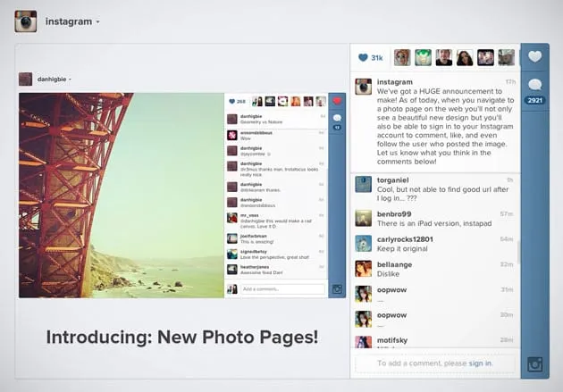Click the comment bubble in the embedded sidebar
The image size is (563, 392).
337,118
